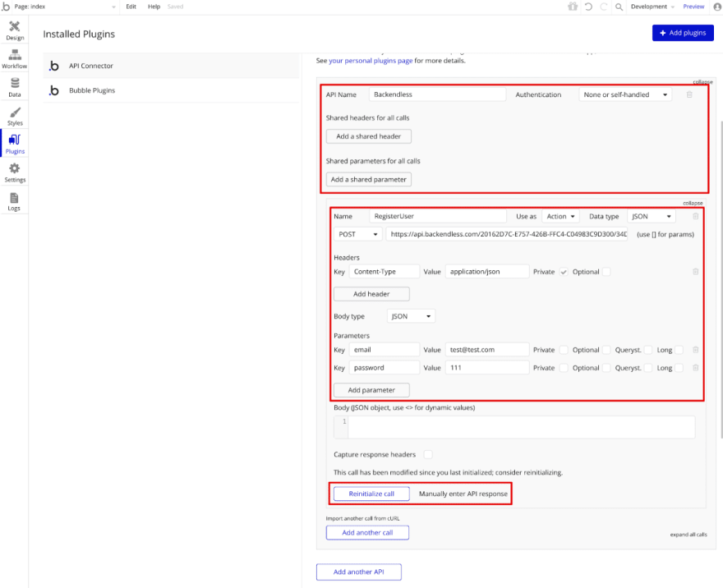Open the Settings gear icon
The height and width of the screenshot is (588, 723).
pos(15,168)
